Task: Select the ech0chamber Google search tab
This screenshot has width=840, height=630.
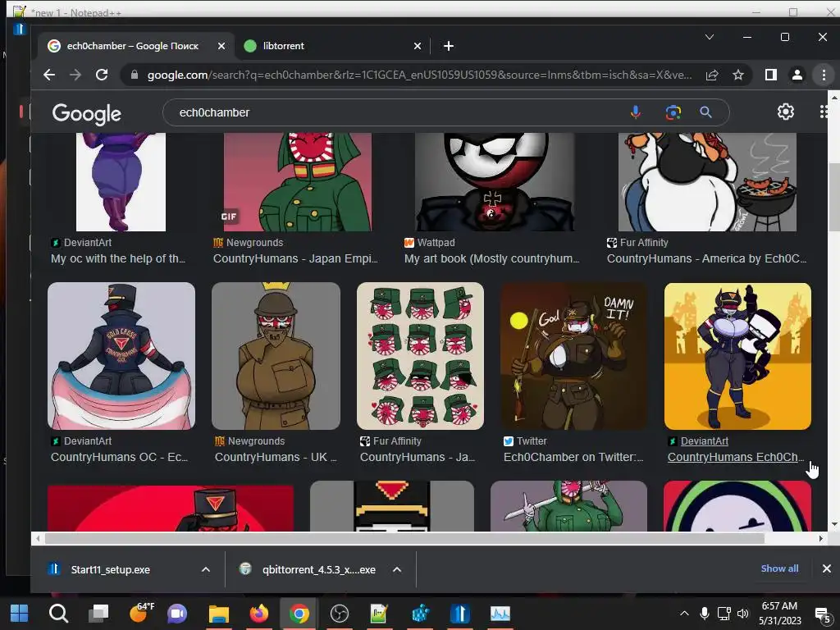Action: pyautogui.click(x=137, y=46)
